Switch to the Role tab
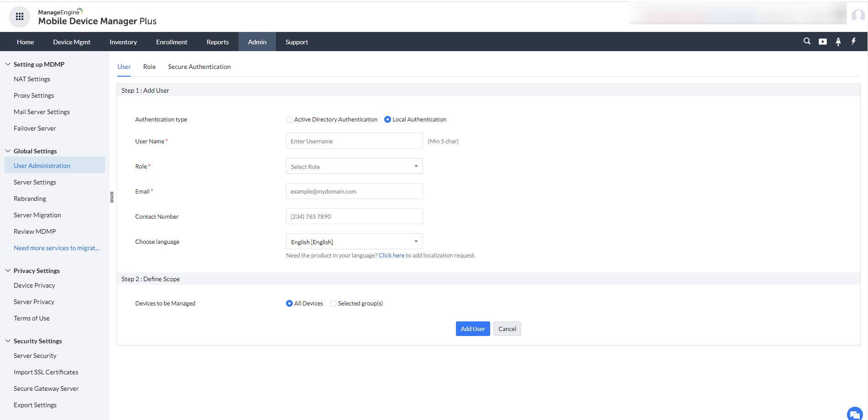 click(149, 67)
